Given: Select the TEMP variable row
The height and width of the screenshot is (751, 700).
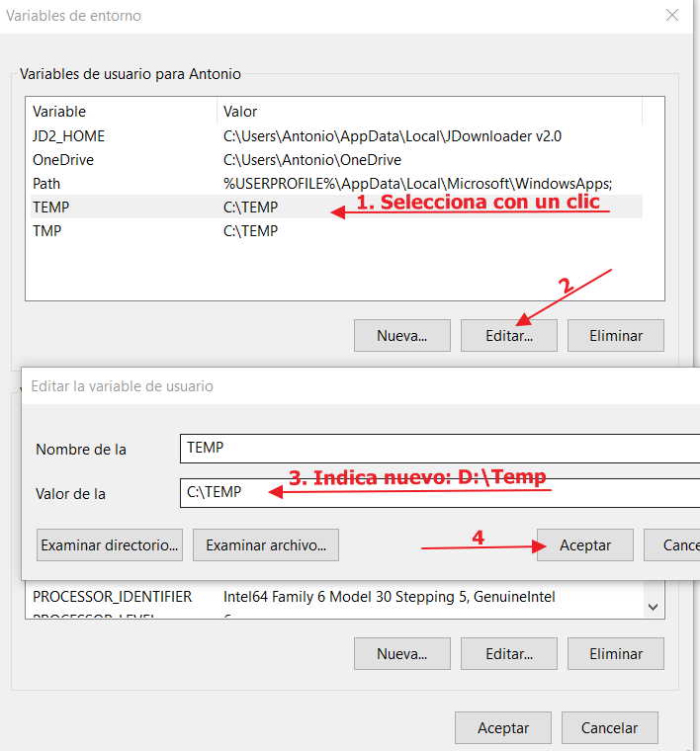Looking at the screenshot, I should 336,207.
